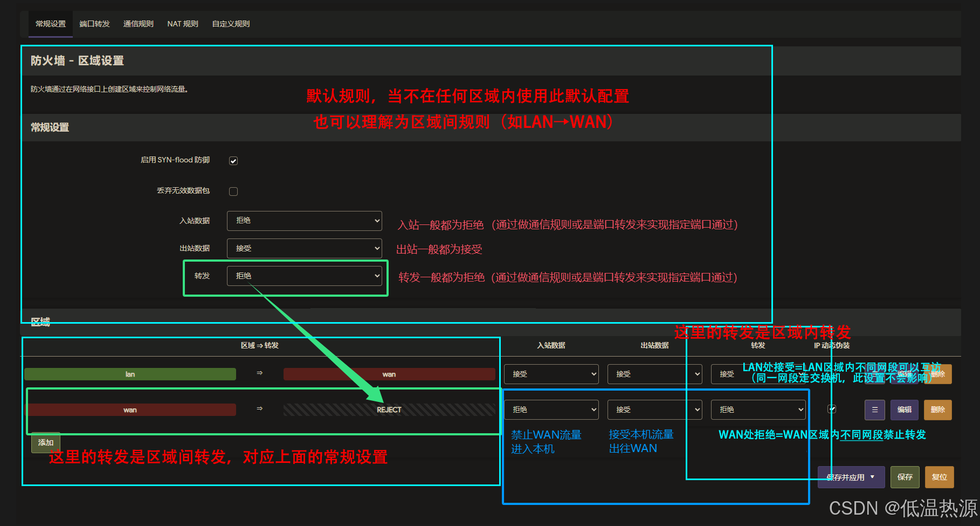Image resolution: width=980 pixels, height=526 pixels.
Task: Open wan zone 转发 dropdown
Action: point(758,409)
